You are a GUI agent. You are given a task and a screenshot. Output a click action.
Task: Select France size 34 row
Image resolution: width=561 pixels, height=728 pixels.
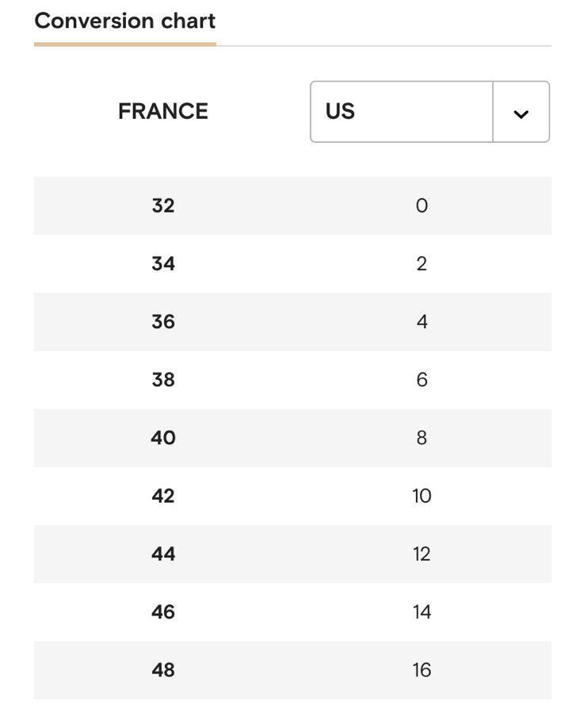point(292,264)
